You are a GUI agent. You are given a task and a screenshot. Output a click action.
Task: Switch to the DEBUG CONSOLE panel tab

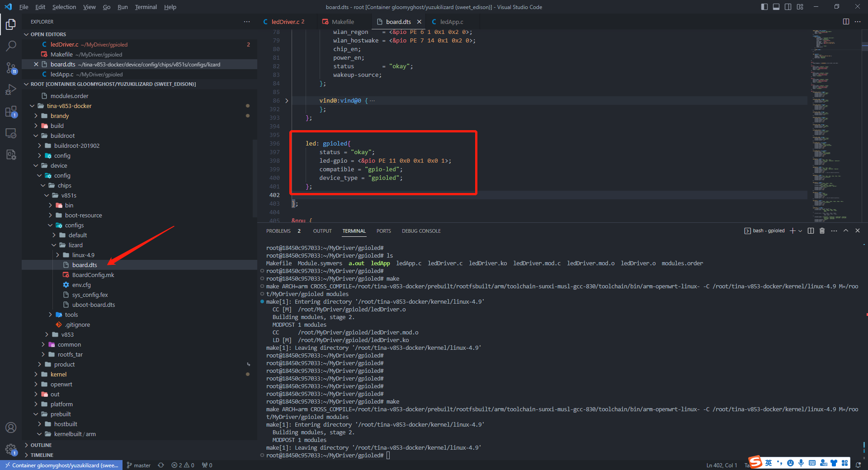point(421,231)
